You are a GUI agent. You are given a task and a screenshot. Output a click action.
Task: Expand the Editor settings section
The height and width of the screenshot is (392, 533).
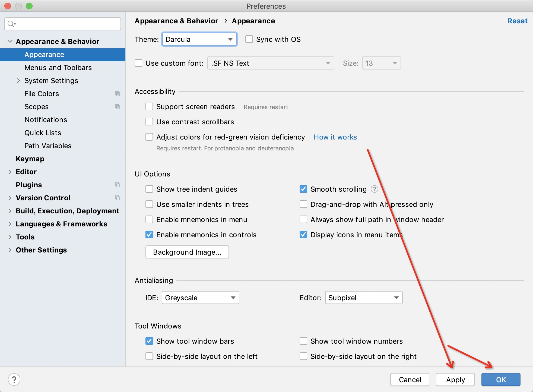10,172
